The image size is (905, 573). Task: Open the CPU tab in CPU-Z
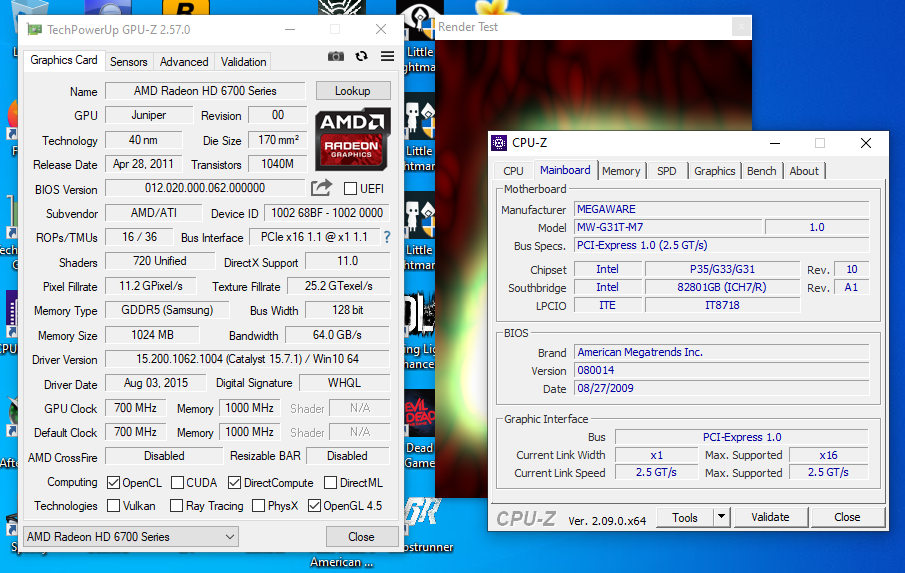click(x=513, y=171)
